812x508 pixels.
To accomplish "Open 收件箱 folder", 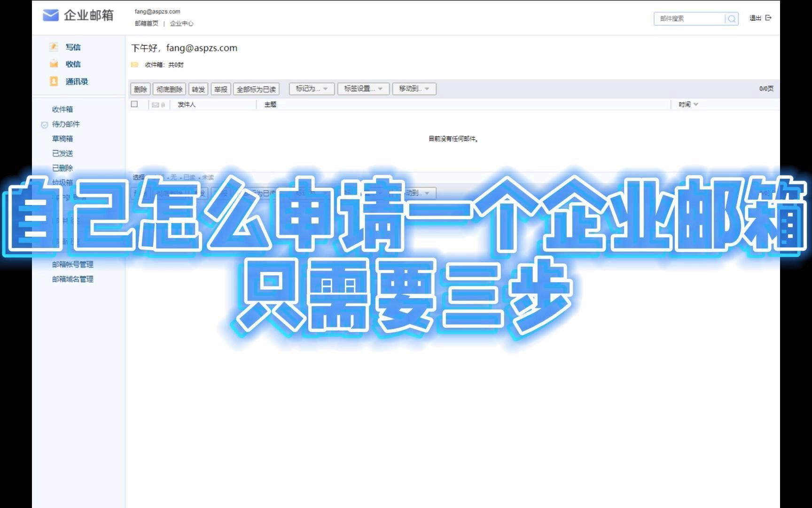I will (62, 110).
